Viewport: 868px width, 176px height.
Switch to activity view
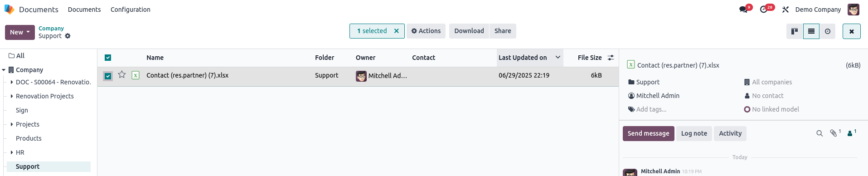[828, 31]
